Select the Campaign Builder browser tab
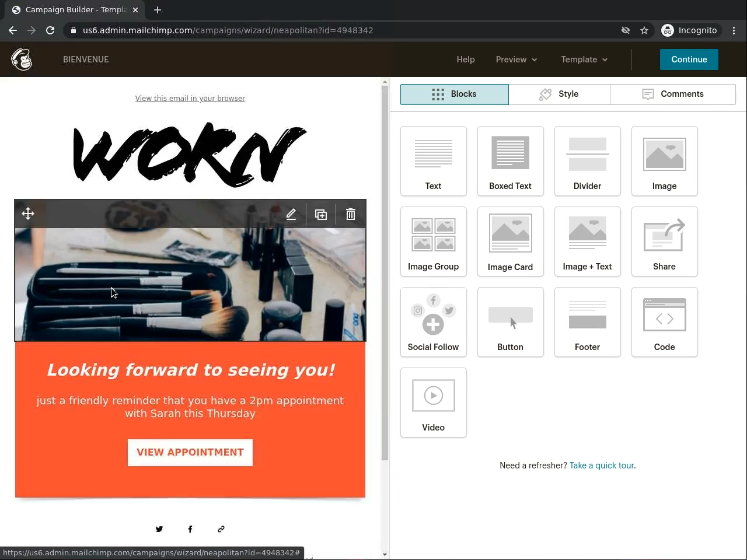 click(x=75, y=10)
